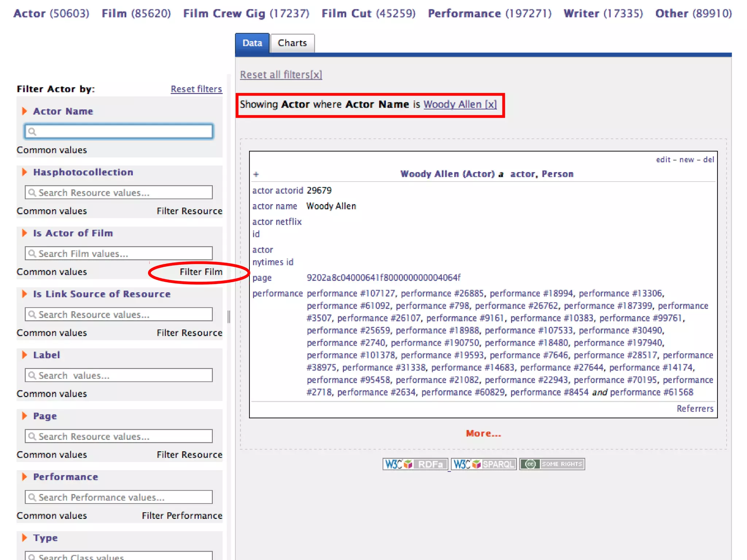Click the plus icon beside Woody Allen record
Image resolution: width=747 pixels, height=560 pixels.
[x=256, y=174]
